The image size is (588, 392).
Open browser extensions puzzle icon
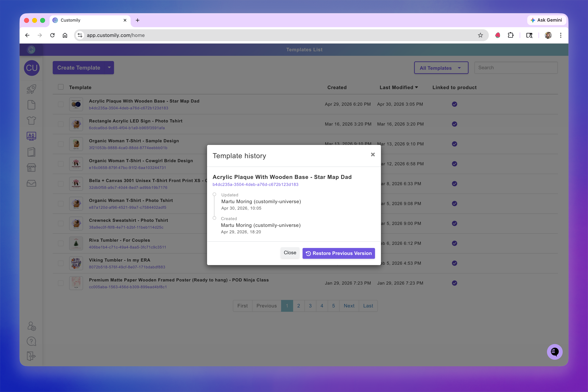click(510, 35)
